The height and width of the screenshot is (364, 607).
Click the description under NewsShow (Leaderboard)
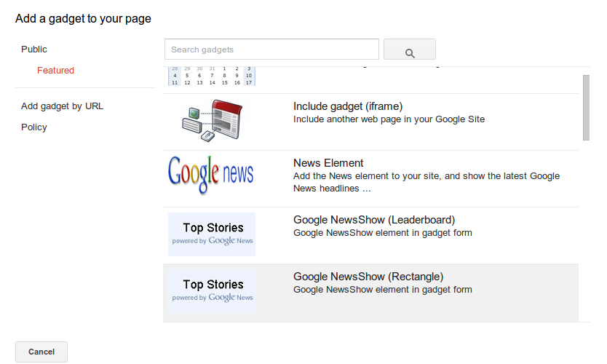(x=382, y=233)
